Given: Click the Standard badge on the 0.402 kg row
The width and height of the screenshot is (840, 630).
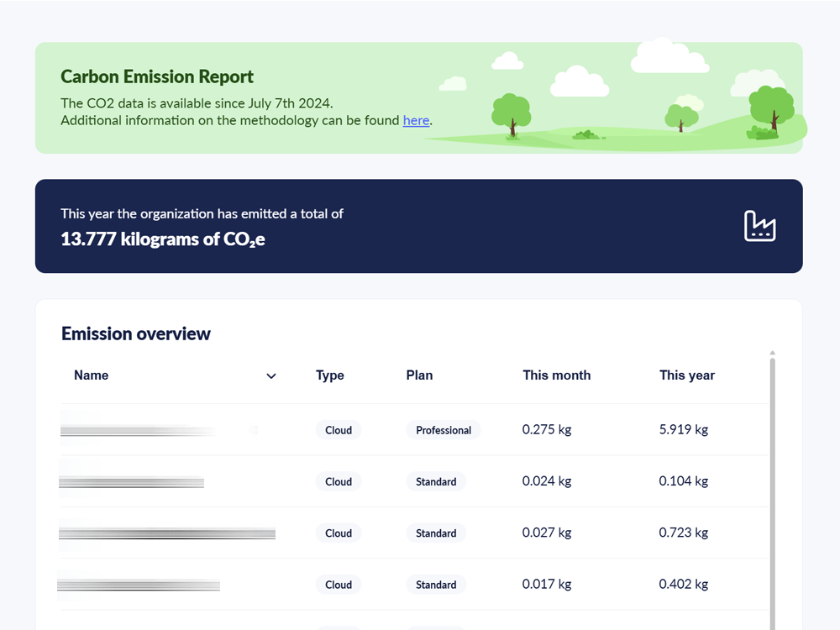Looking at the screenshot, I should tap(436, 584).
